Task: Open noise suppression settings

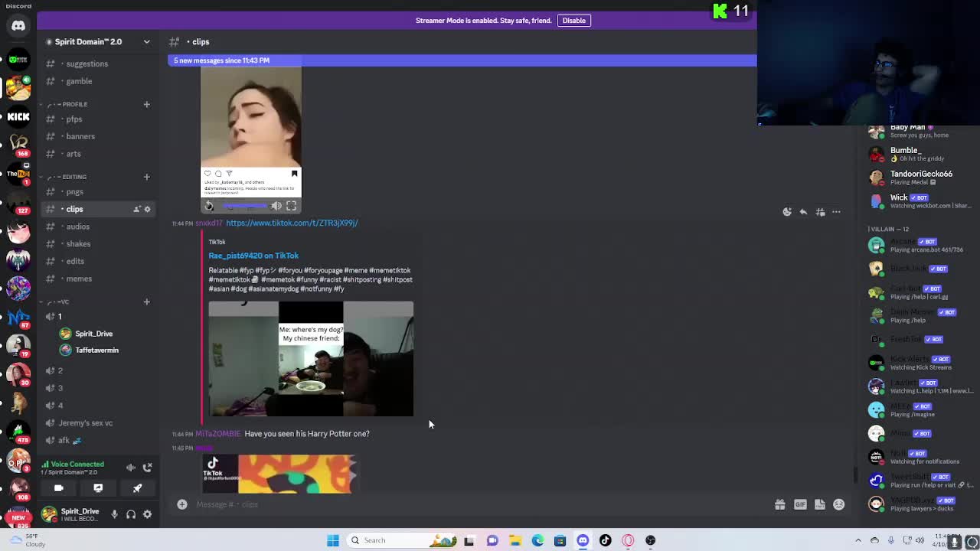Action: pos(131,467)
